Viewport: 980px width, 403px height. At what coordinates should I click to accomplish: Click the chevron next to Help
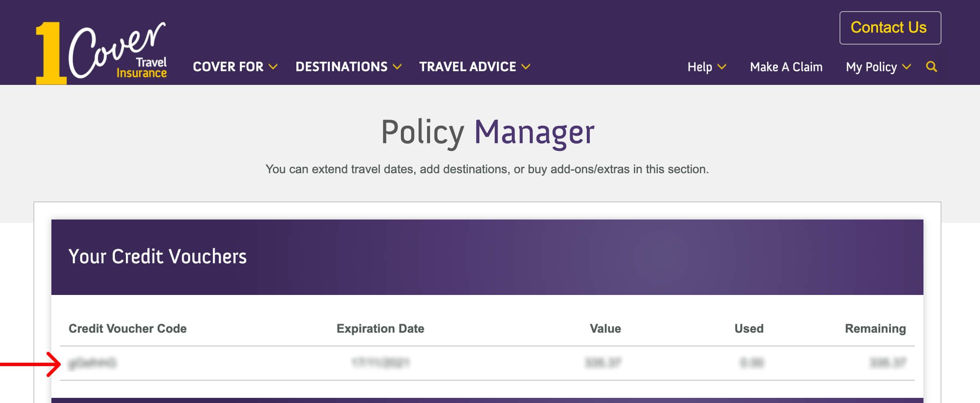point(722,67)
